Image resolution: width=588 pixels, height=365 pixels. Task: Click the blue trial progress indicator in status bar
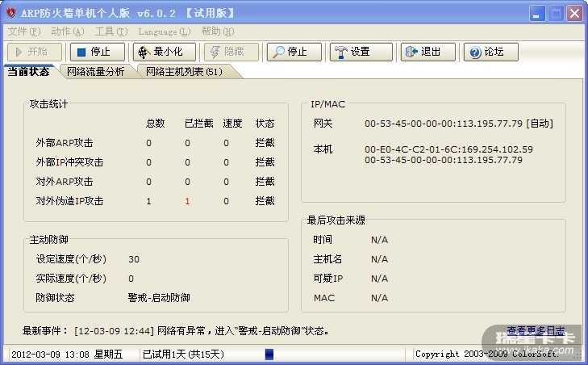pyautogui.click(x=269, y=355)
